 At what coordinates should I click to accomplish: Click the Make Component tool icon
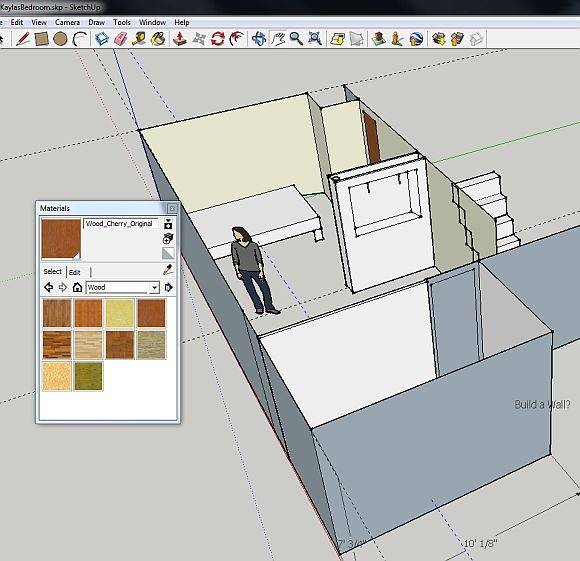pyautogui.click(x=102, y=39)
